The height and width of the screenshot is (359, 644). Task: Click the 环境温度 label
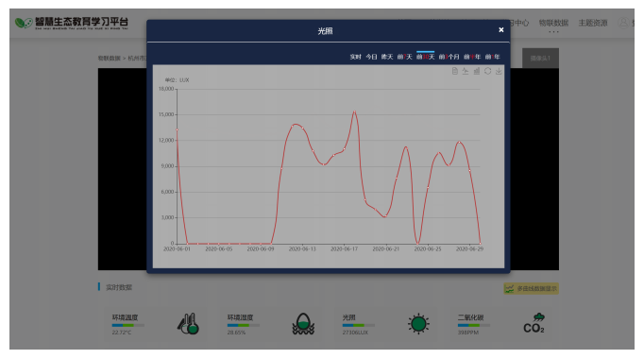click(x=125, y=317)
